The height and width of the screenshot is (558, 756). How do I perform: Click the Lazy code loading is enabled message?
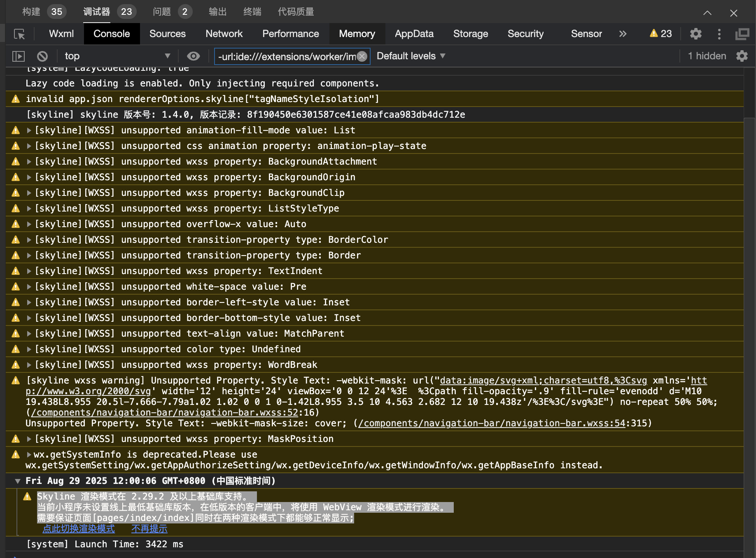(202, 84)
